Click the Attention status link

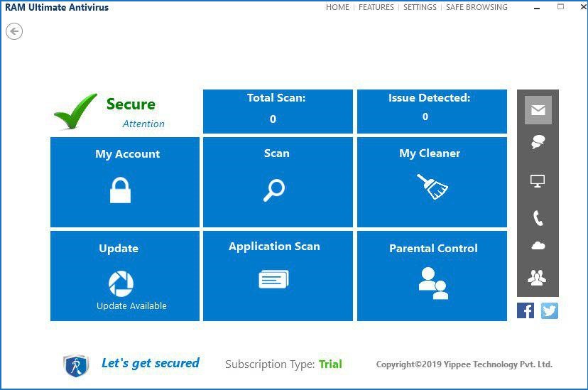click(x=143, y=124)
